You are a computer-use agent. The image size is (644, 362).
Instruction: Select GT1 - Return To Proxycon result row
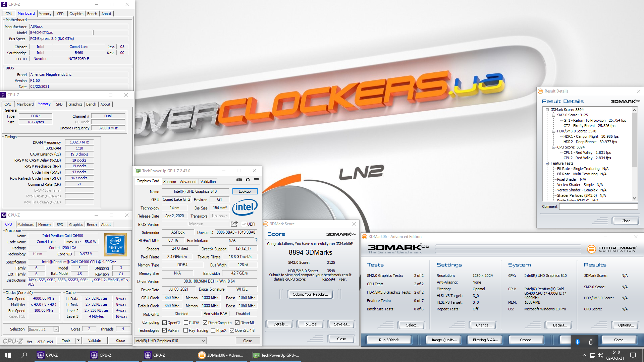coord(594,120)
